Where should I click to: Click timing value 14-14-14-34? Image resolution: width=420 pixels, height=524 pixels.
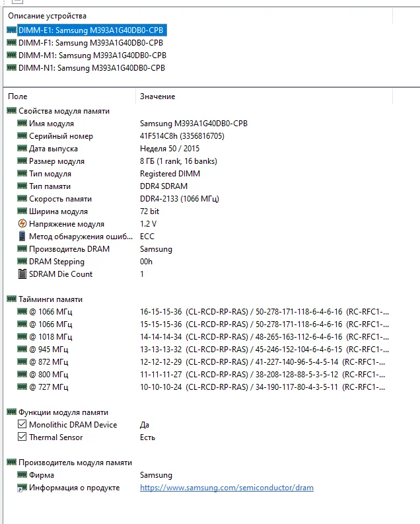pos(161,337)
